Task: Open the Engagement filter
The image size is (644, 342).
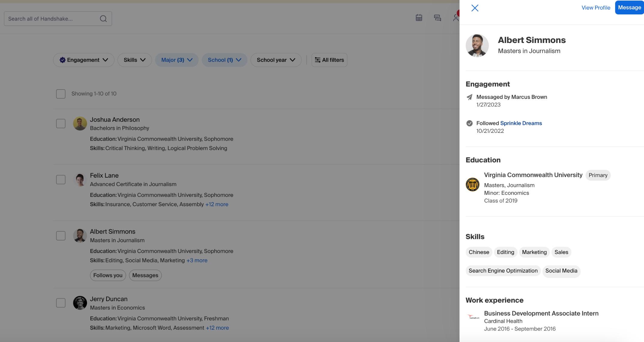Action: click(x=83, y=60)
